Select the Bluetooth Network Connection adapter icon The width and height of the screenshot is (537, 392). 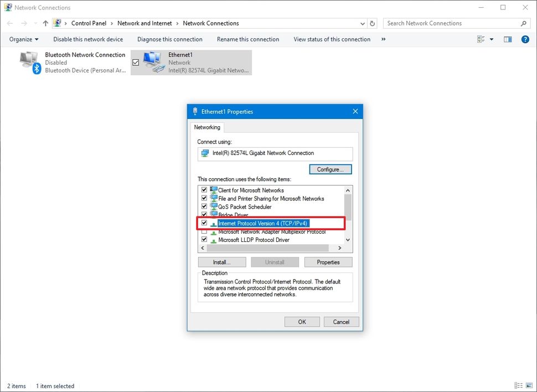tap(29, 62)
